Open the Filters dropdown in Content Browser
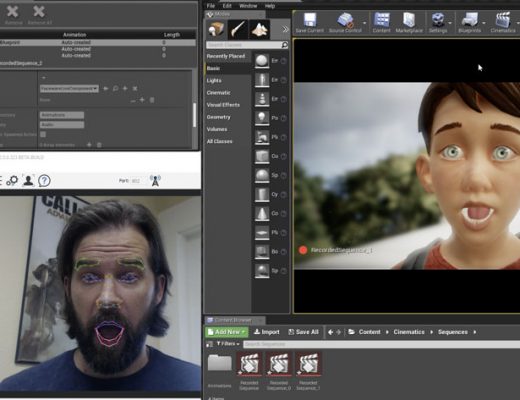The height and width of the screenshot is (400, 520). coord(228,344)
